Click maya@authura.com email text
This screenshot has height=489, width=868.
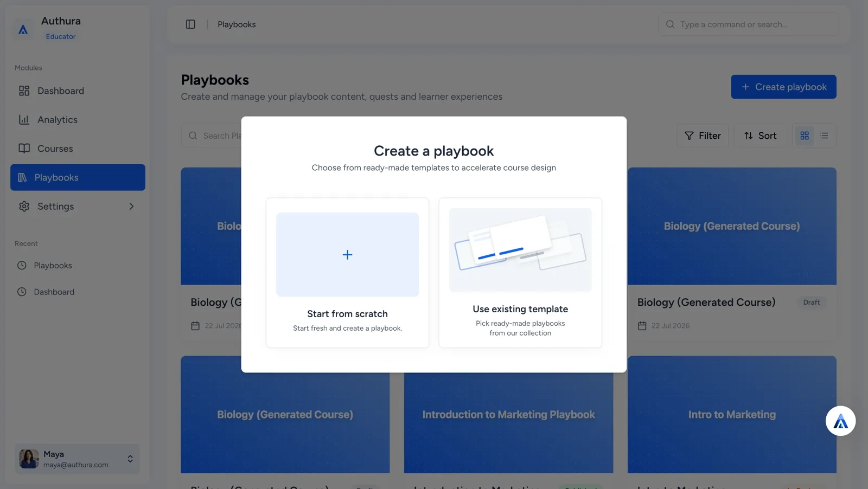(76, 465)
